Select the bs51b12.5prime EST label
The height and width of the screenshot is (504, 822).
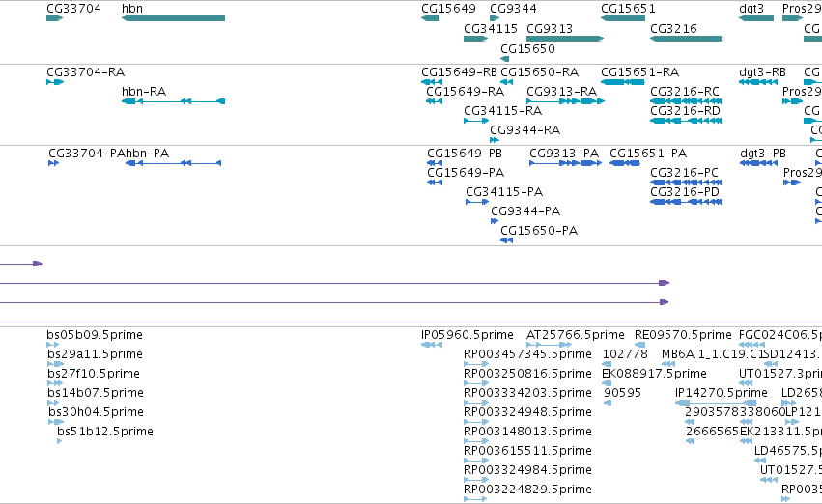[105, 432]
